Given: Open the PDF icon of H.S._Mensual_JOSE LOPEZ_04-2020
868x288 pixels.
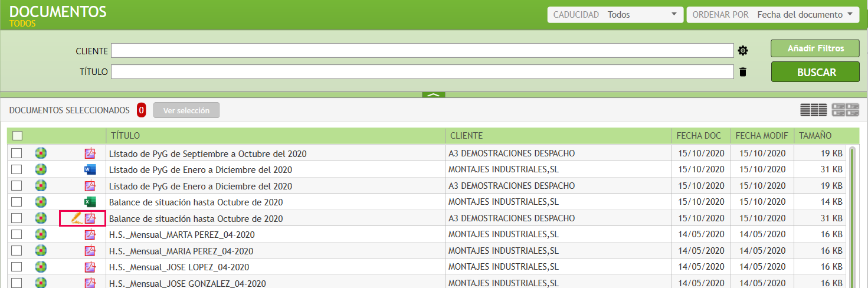Looking at the screenshot, I should pyautogui.click(x=90, y=267).
